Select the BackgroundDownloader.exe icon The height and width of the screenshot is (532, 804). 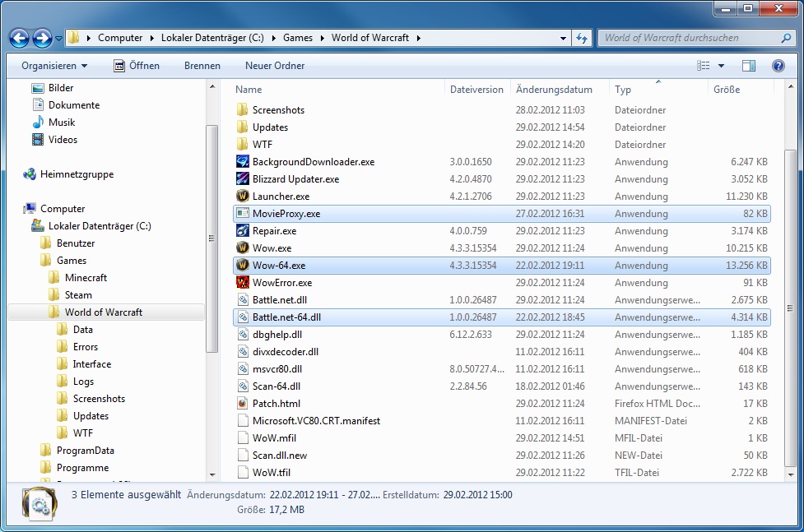[242, 161]
